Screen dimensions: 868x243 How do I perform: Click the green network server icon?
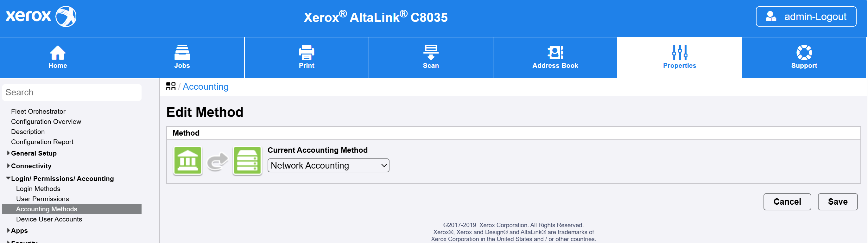(x=247, y=160)
